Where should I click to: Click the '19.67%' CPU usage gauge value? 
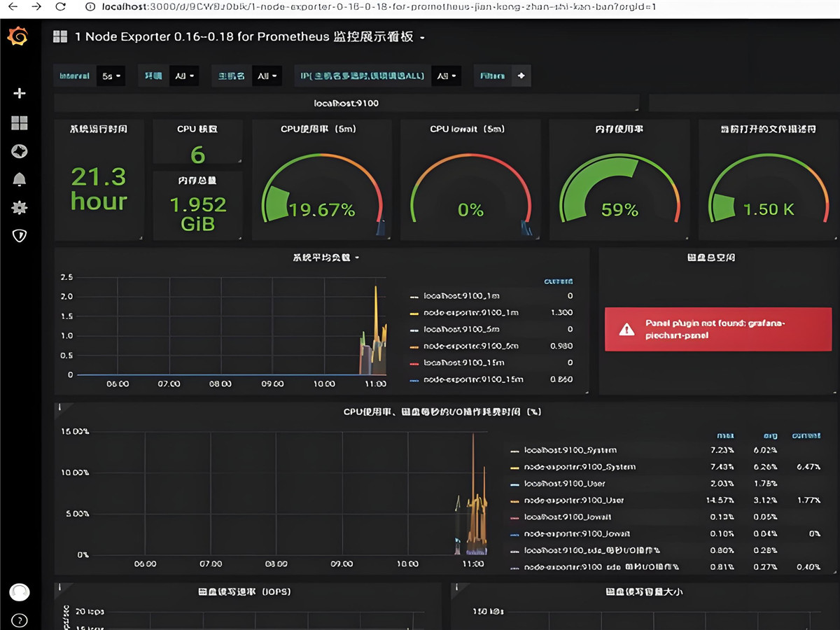point(322,210)
